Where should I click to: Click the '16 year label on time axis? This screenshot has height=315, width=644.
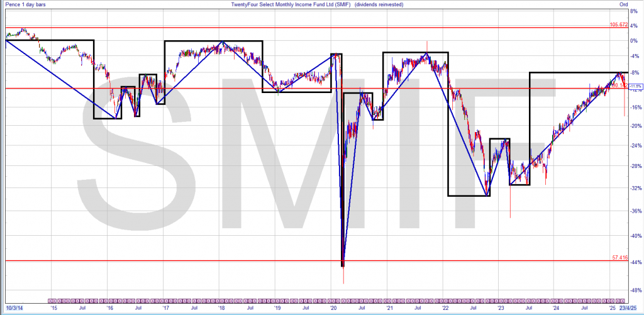tap(109, 307)
